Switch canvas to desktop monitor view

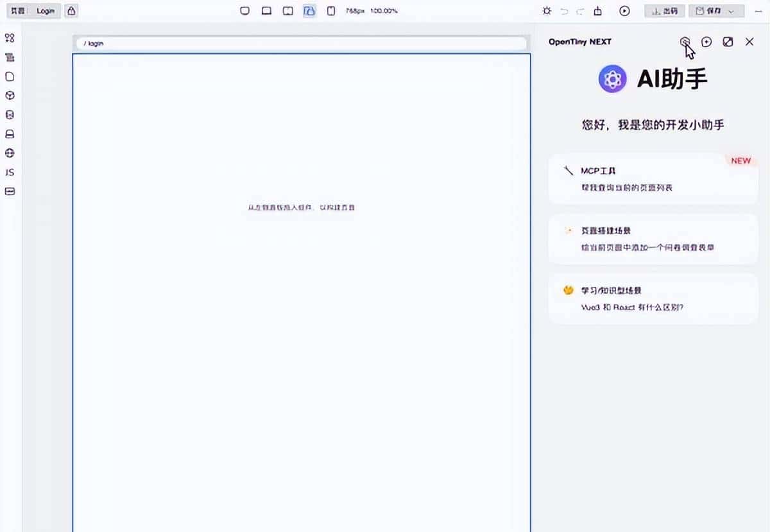pyautogui.click(x=244, y=11)
